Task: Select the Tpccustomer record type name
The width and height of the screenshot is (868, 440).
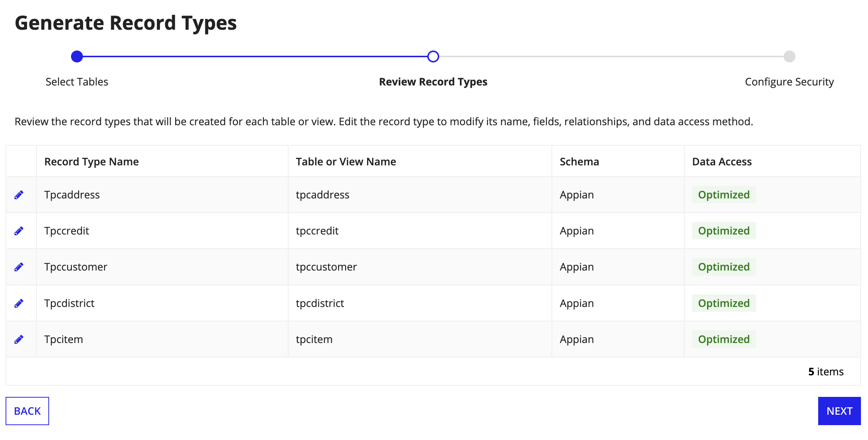Action: (x=76, y=267)
